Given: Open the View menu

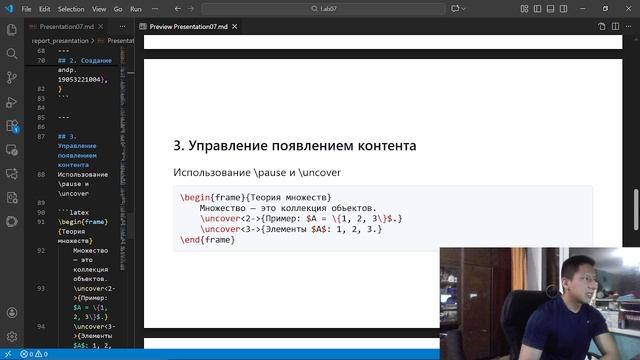Looking at the screenshot, I should click(99, 9).
